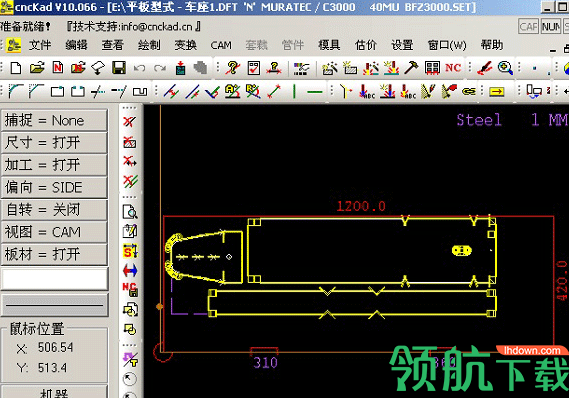Undo the last action
The width and height of the screenshot is (569, 398).
[x=140, y=68]
